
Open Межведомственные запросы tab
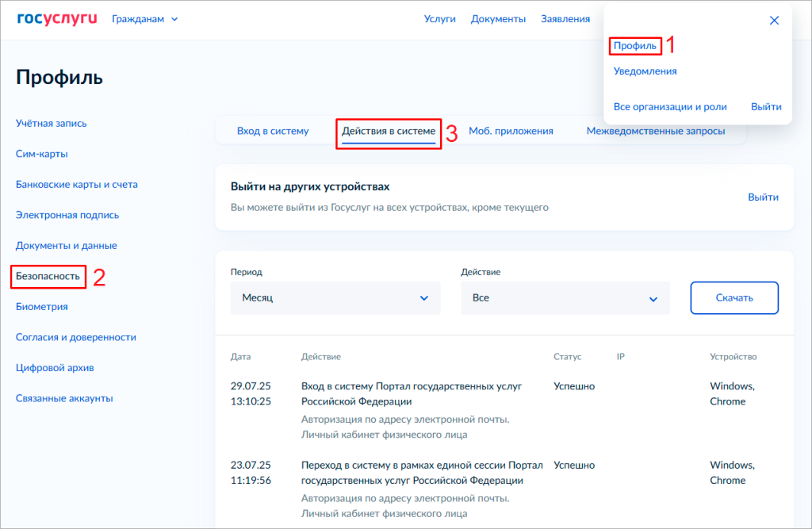[655, 131]
